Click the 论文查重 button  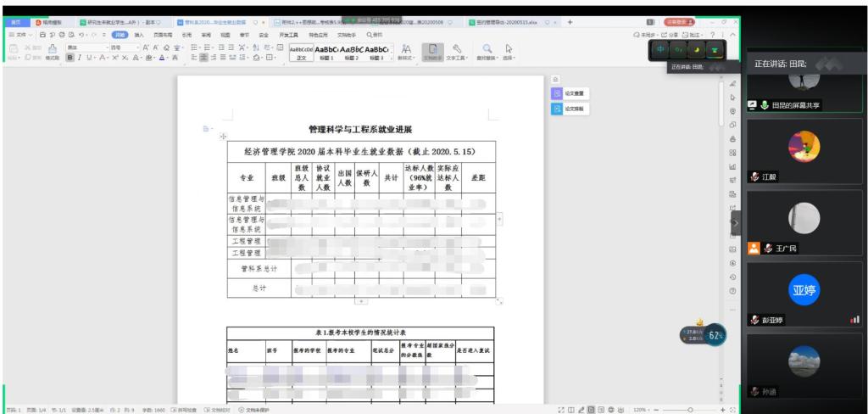[x=569, y=93]
